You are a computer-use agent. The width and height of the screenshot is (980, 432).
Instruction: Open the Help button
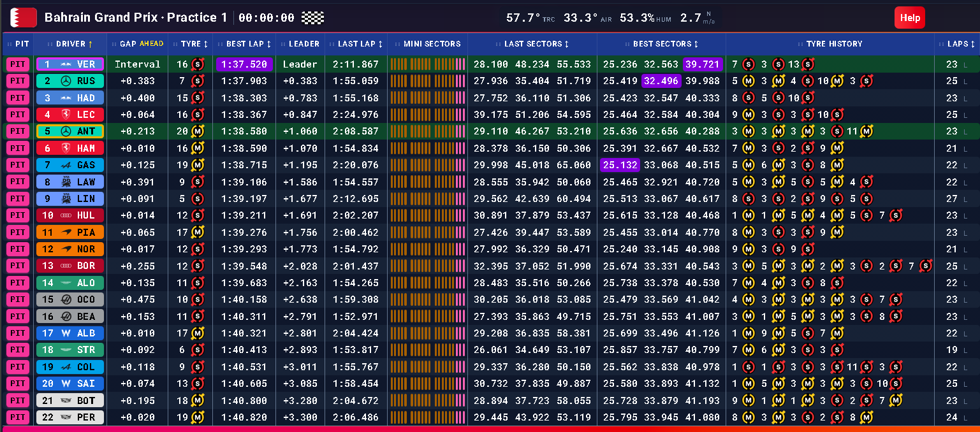pyautogui.click(x=910, y=18)
